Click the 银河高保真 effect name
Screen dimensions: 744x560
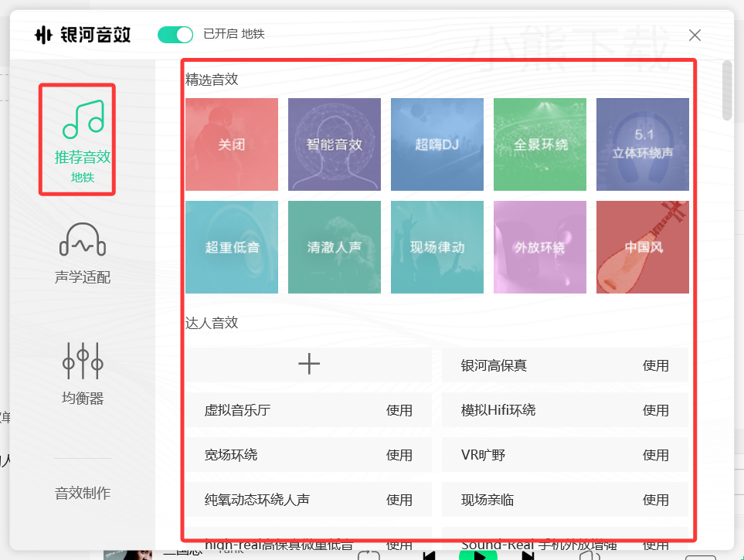click(494, 365)
